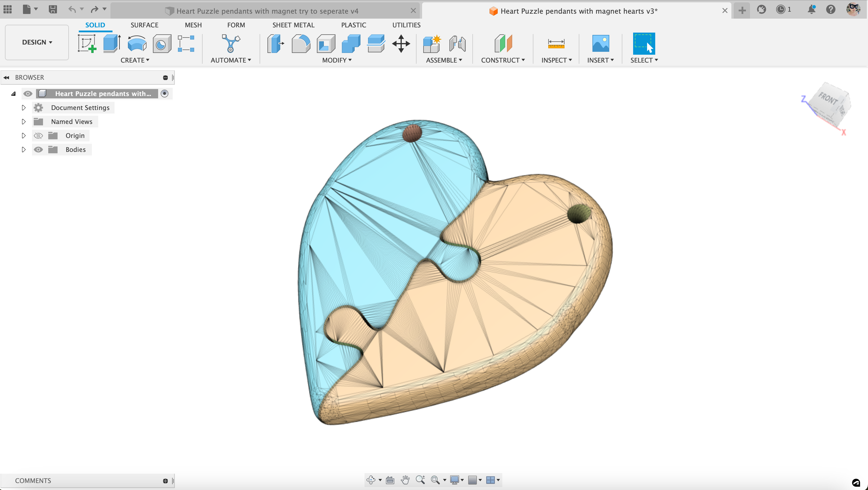
Task: Switch to the Mesh tab
Action: click(193, 24)
